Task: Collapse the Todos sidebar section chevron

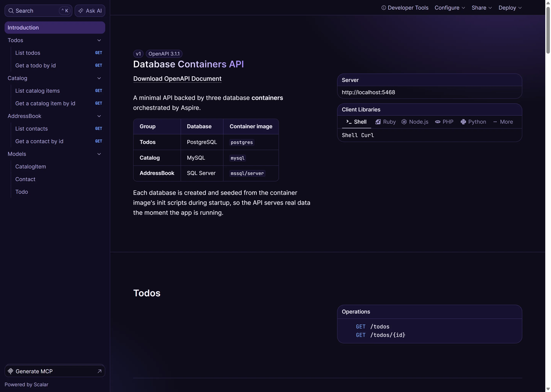Action: coord(99,40)
